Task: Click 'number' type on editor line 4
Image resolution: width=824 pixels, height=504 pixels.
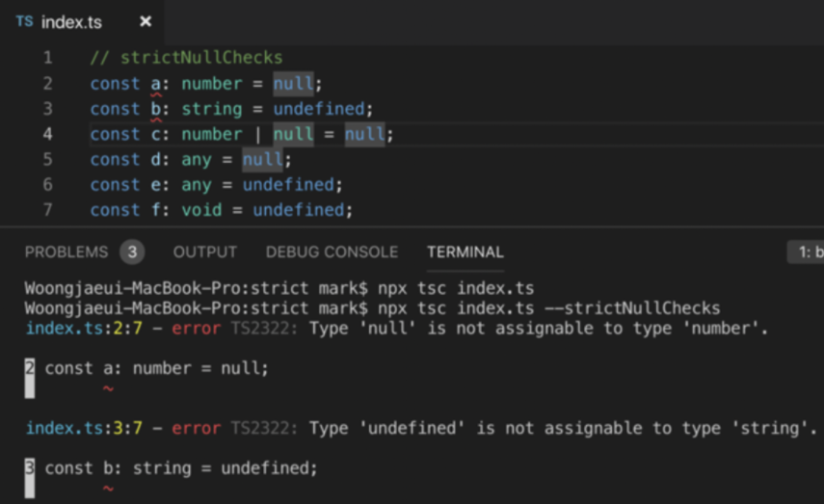Action: point(212,134)
